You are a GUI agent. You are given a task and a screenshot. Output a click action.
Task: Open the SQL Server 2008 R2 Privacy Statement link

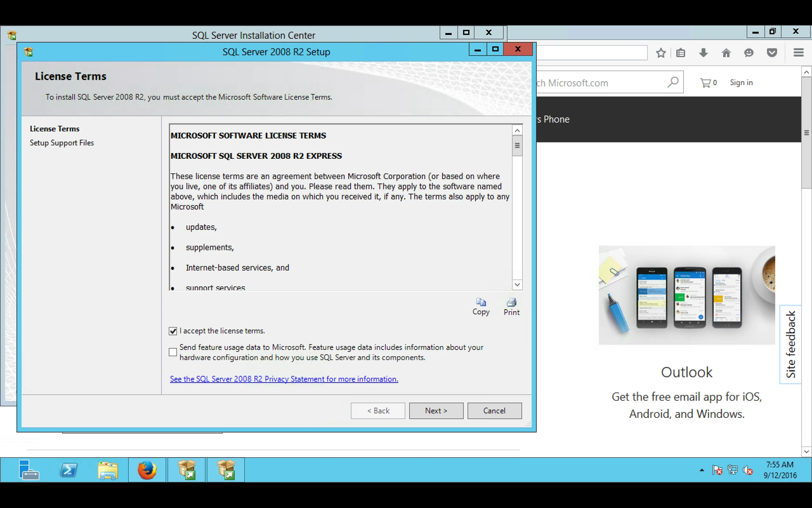click(x=284, y=379)
